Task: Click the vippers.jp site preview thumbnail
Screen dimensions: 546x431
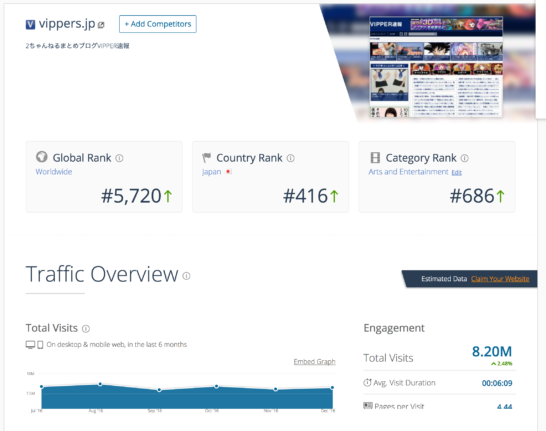Action: [x=436, y=66]
